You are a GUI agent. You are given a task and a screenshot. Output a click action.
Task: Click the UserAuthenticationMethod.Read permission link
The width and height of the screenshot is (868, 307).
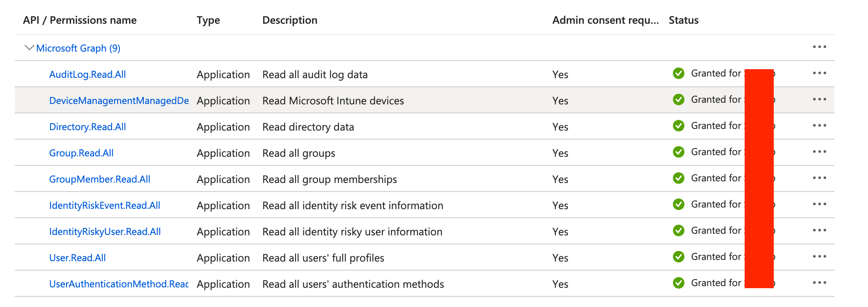point(118,284)
